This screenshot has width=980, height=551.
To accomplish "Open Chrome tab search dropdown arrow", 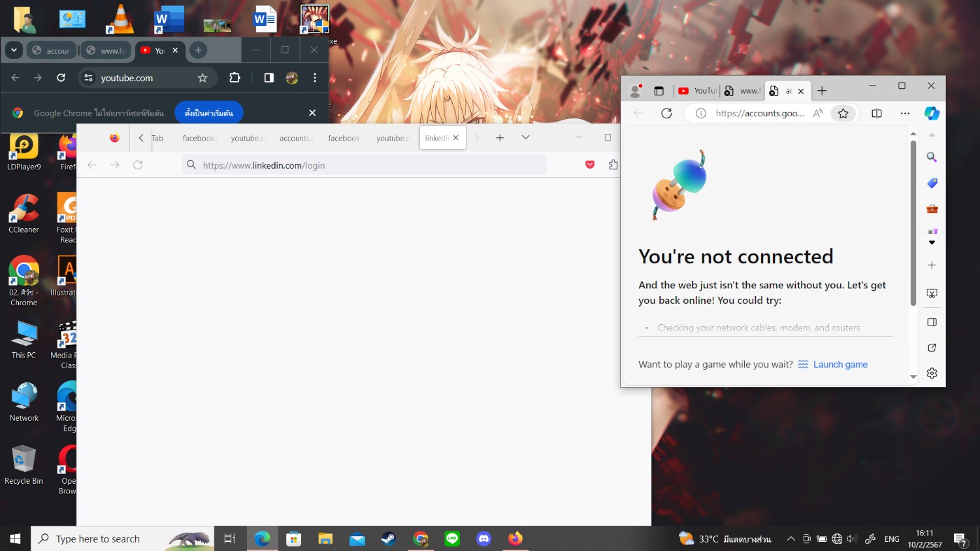I will 14,50.
